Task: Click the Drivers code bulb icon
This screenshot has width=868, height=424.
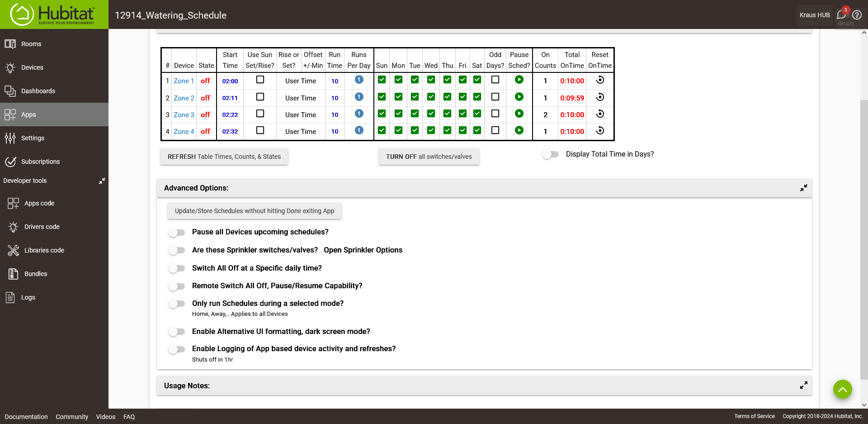Action: [13, 227]
